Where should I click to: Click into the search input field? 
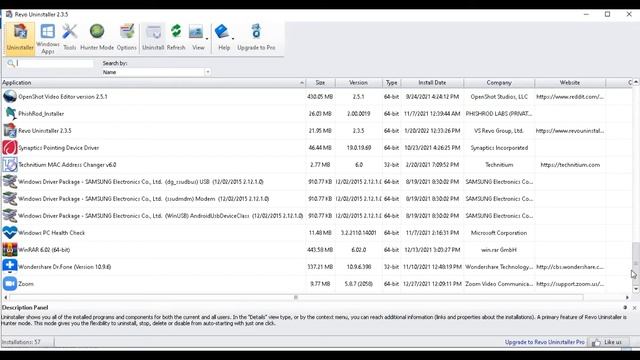[x=55, y=63]
